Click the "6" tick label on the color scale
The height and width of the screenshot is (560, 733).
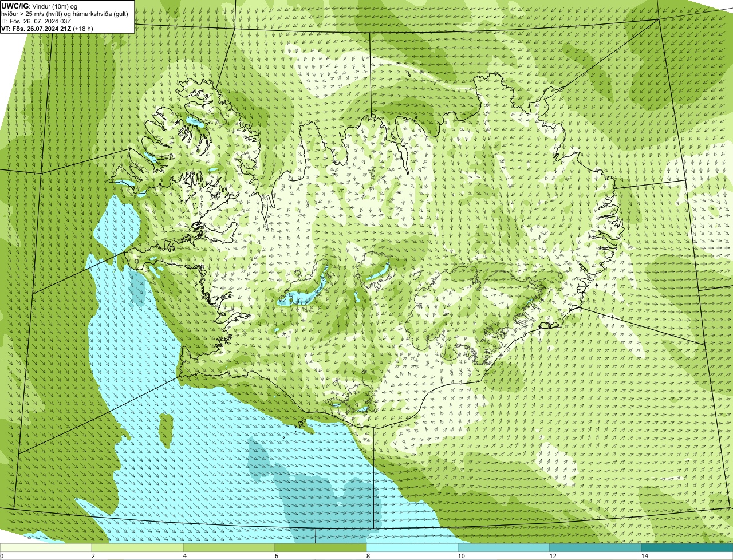(276, 556)
